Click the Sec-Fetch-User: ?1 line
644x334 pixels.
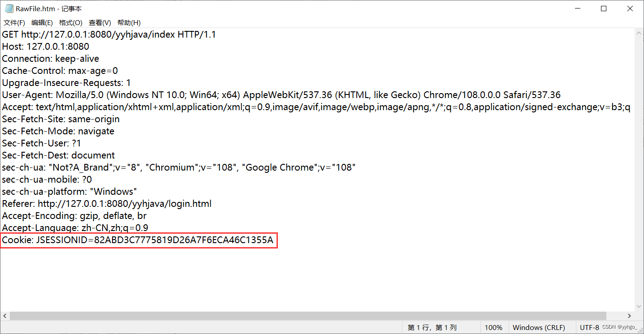(42, 143)
